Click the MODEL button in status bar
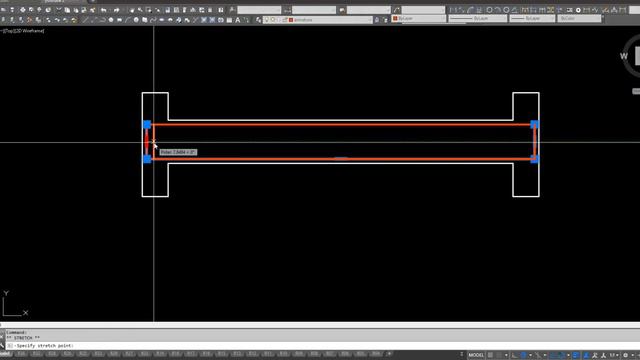640x360 pixels. [476, 355]
